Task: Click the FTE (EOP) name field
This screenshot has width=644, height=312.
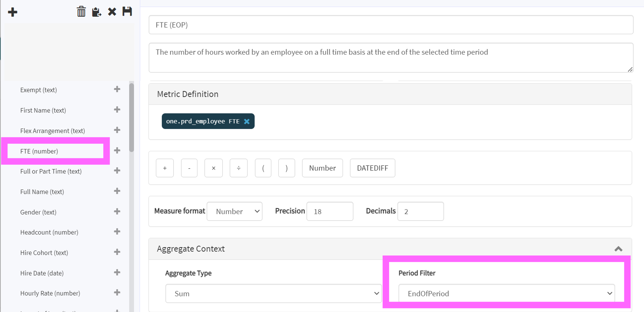Action: (x=390, y=25)
